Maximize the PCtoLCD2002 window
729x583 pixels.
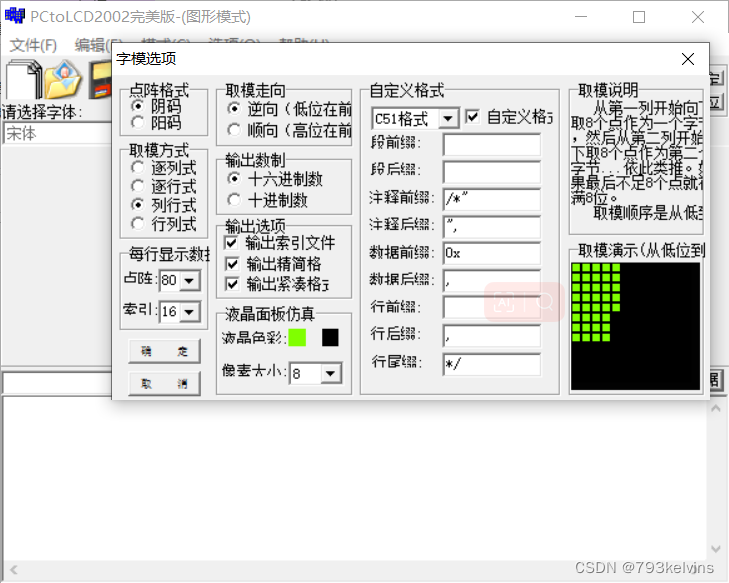click(x=639, y=17)
